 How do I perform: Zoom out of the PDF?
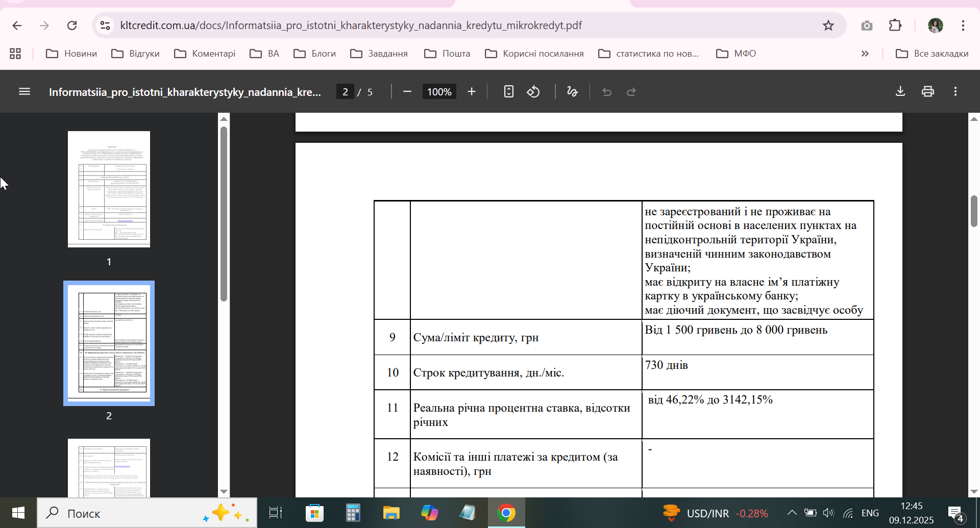407,92
